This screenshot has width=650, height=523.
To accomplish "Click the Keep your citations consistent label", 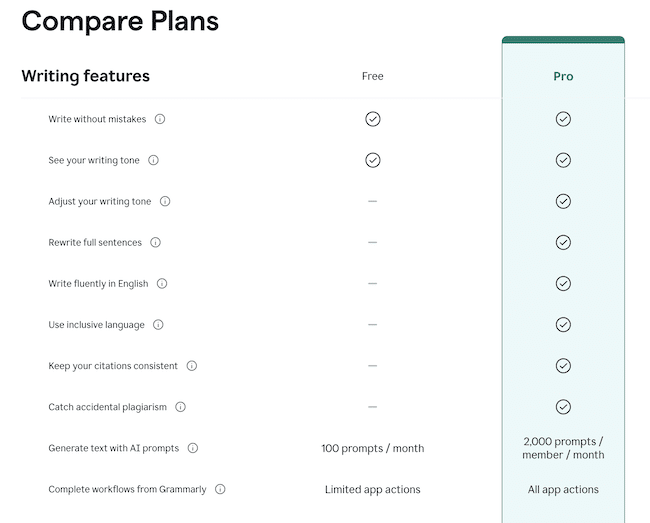I will coord(113,366).
